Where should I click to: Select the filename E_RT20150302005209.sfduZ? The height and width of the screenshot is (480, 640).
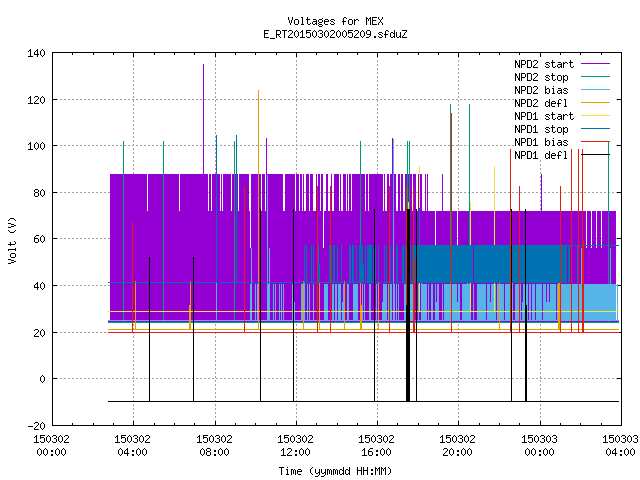(335, 34)
